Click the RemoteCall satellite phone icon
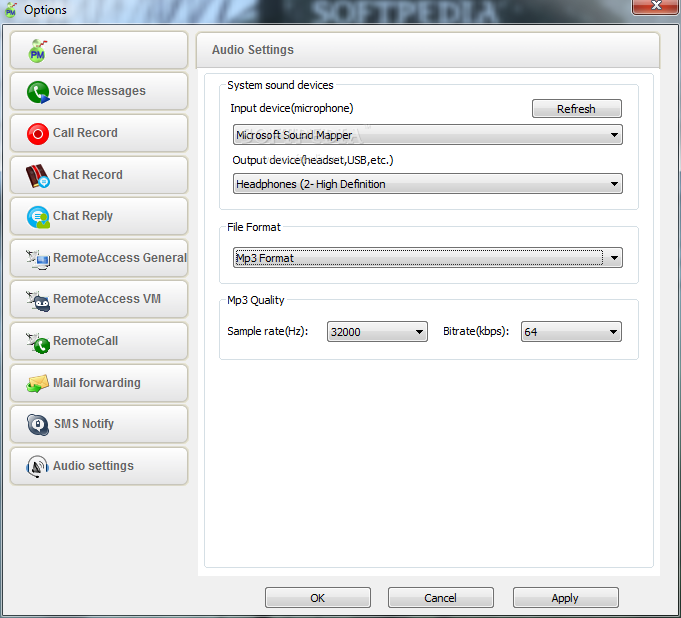The image size is (681, 618). [38, 343]
